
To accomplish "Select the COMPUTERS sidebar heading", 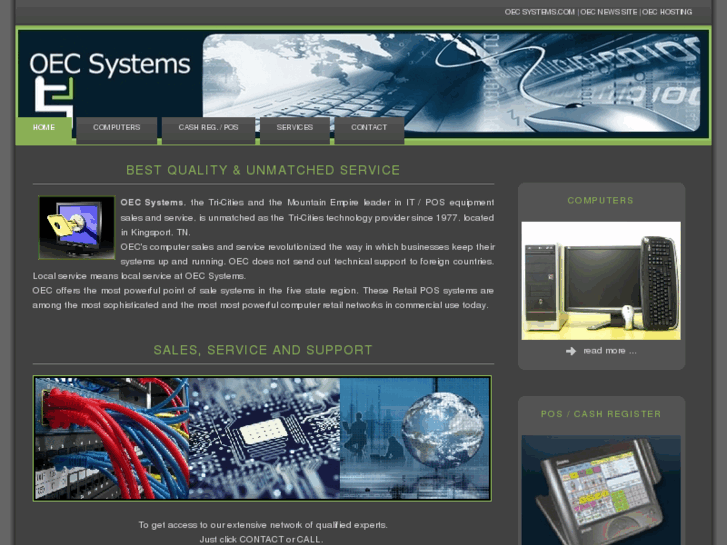I will 600,201.
